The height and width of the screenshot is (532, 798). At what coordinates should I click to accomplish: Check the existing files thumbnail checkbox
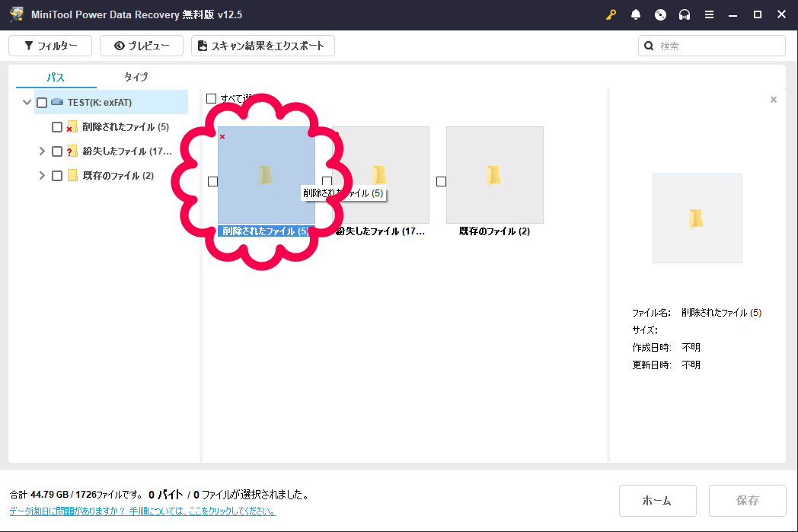(441, 182)
